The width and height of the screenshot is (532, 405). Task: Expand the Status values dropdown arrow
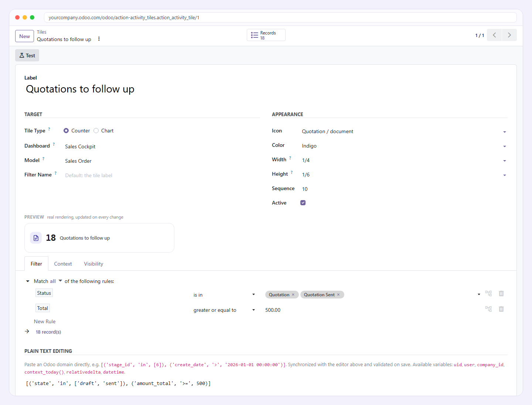click(x=479, y=294)
